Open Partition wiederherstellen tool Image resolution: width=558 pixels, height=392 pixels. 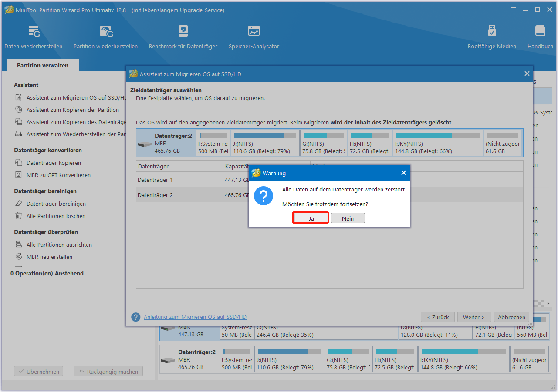[105, 37]
